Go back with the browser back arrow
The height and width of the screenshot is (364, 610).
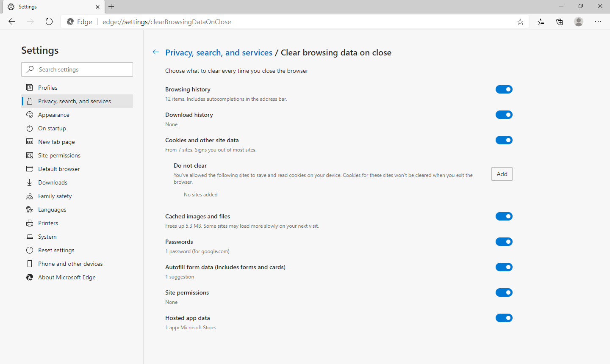click(x=12, y=22)
